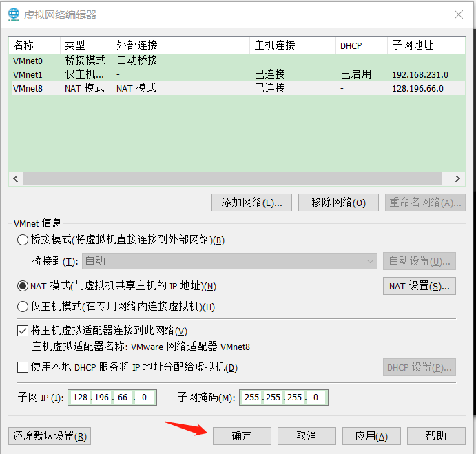
Task: Click the Virtual Network Editor globe icon
Action: [x=13, y=14]
